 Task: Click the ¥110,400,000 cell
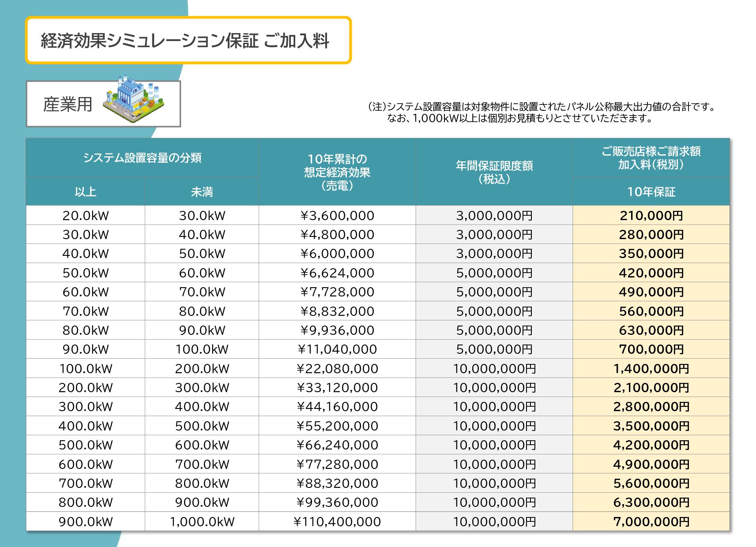click(337, 521)
